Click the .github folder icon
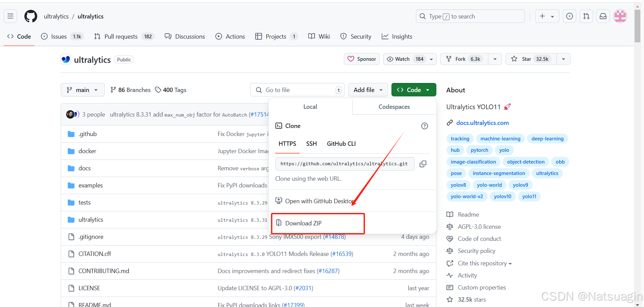 (71, 134)
